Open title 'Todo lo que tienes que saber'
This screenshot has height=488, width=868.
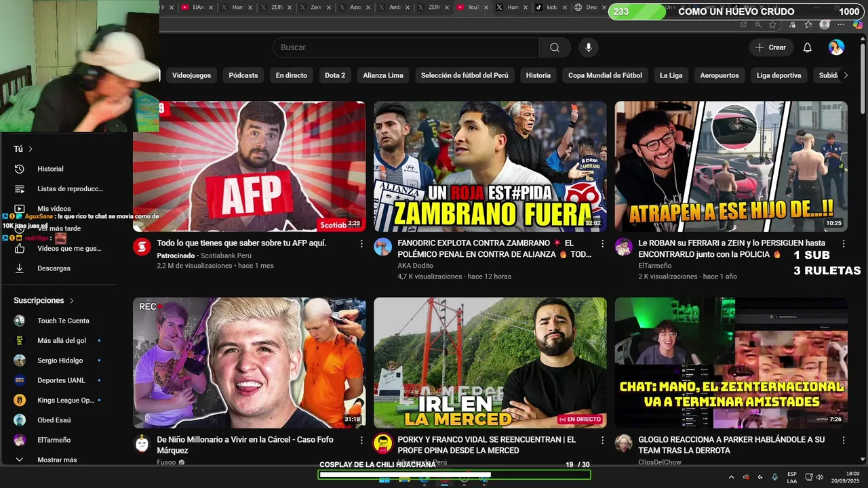pos(241,243)
